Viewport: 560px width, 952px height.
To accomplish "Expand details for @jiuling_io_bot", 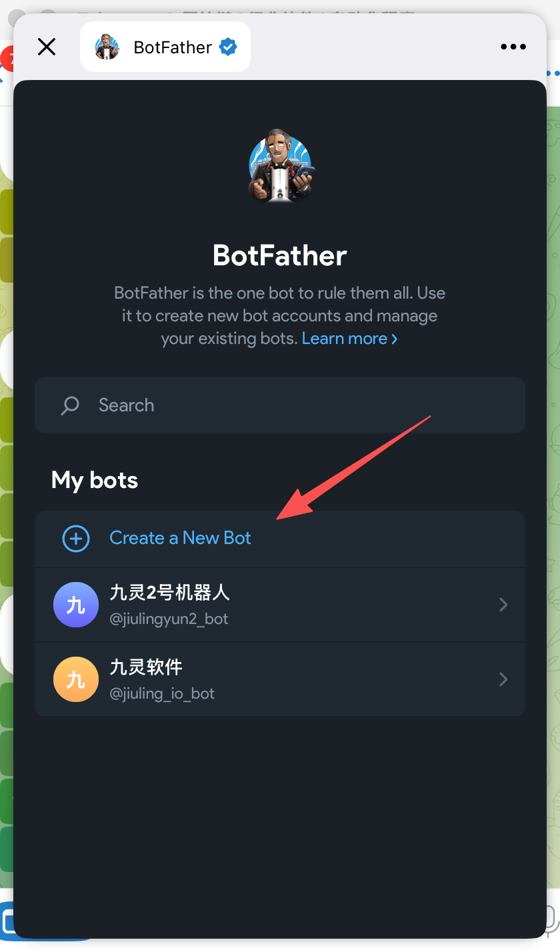I will pyautogui.click(x=503, y=679).
